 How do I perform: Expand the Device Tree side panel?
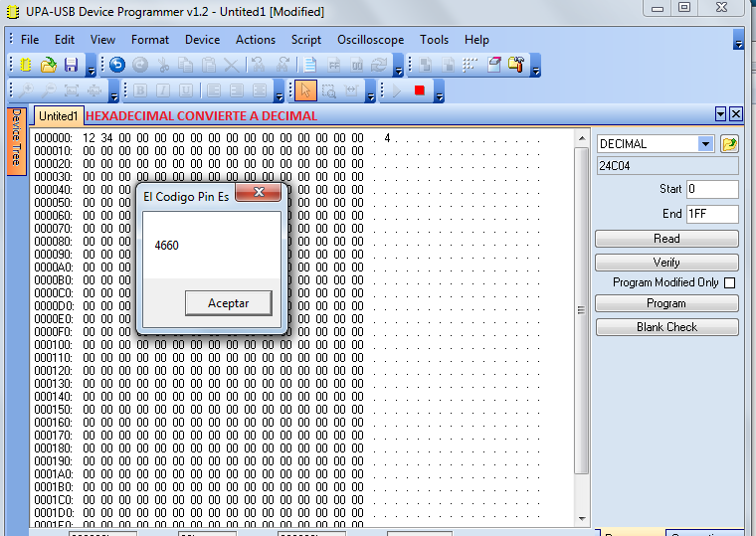[x=17, y=140]
